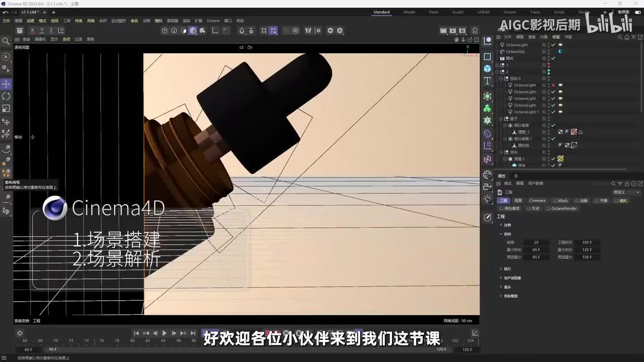Click the material tag on 克隆.1
Screen dimensions: 644x362
[x=560, y=159]
